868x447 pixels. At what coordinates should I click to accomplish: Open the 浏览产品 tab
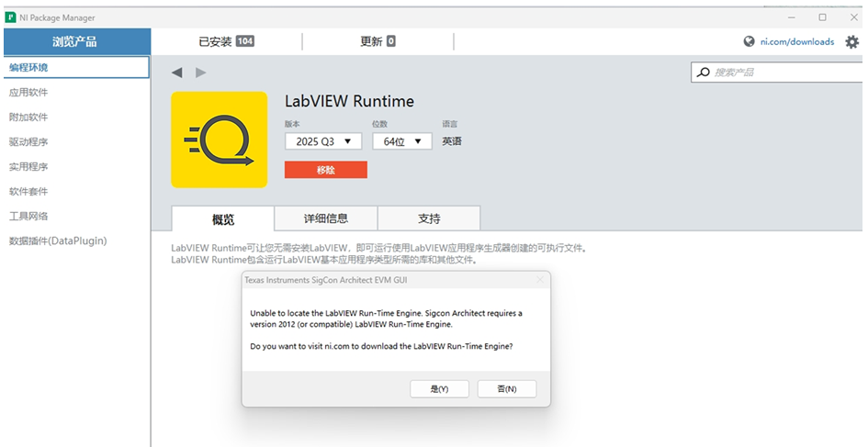click(75, 41)
